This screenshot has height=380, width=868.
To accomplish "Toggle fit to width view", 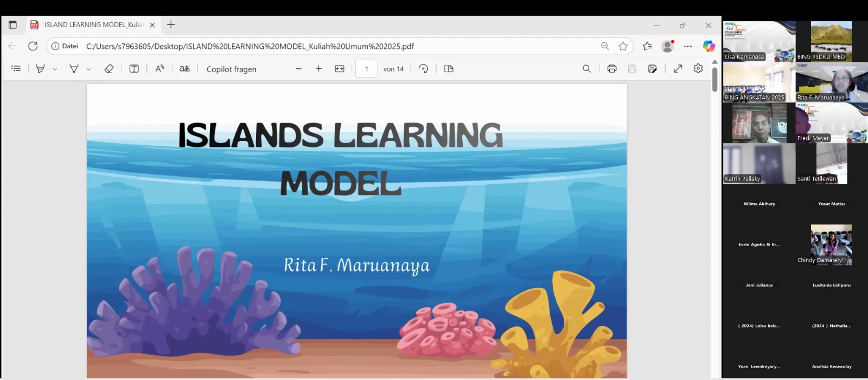I will (x=340, y=69).
